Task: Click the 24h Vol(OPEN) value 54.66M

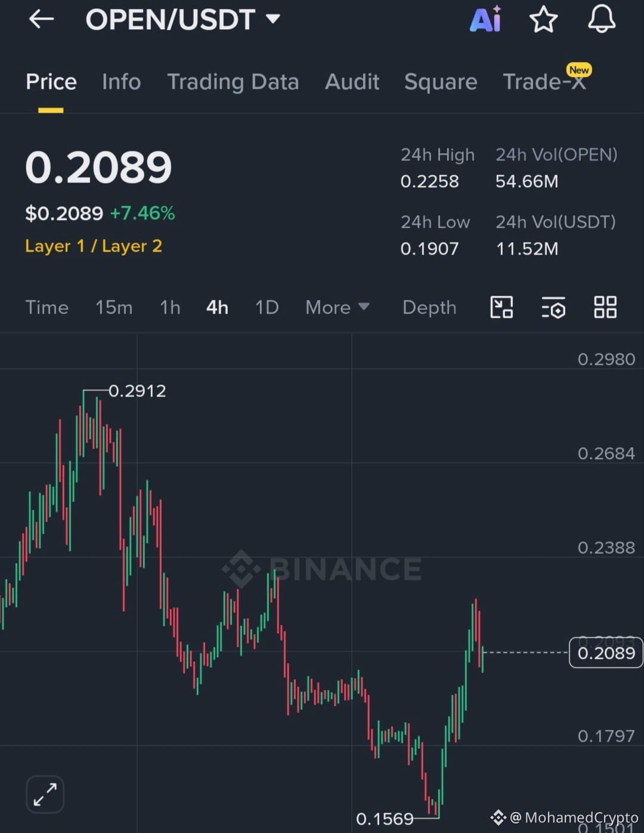Action: click(x=527, y=181)
